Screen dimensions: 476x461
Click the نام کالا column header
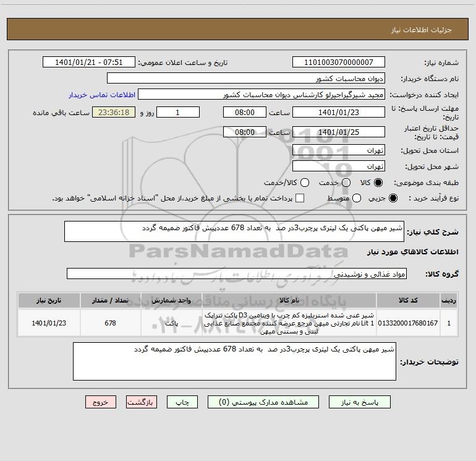coord(289,300)
